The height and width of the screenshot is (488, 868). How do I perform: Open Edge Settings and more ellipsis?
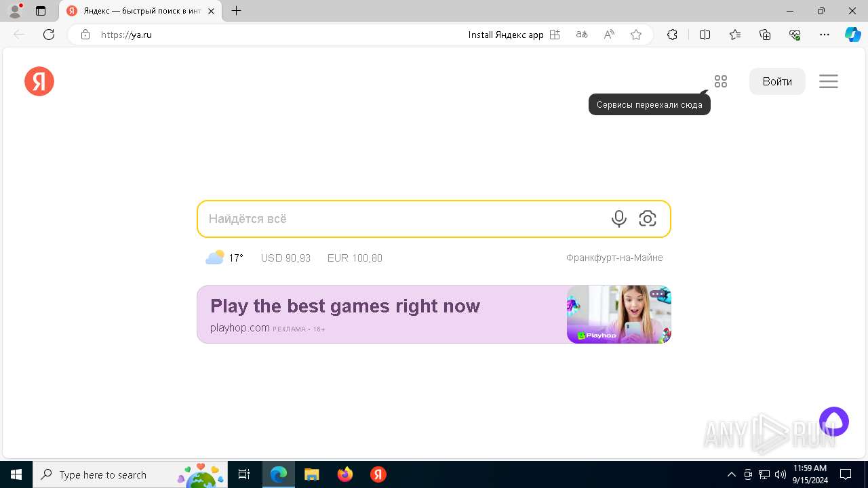pyautogui.click(x=825, y=35)
